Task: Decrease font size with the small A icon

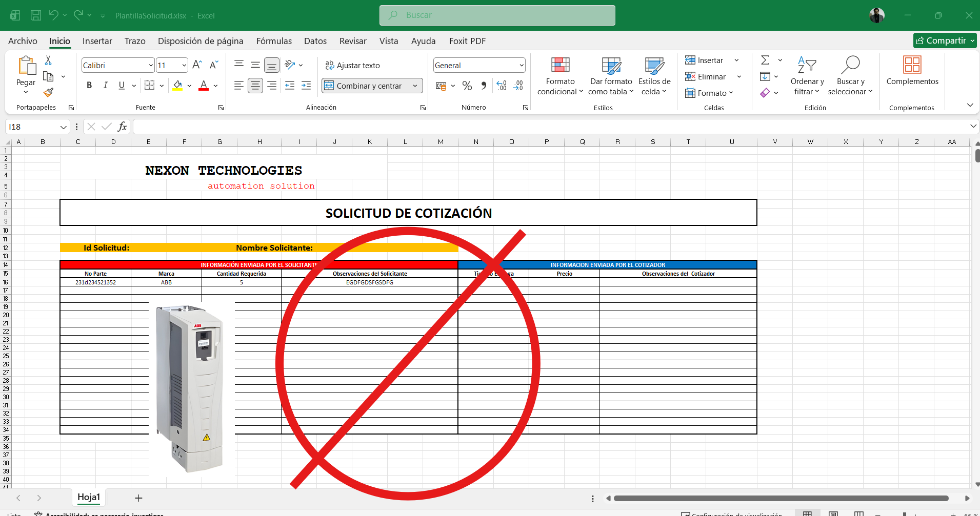Action: (214, 65)
